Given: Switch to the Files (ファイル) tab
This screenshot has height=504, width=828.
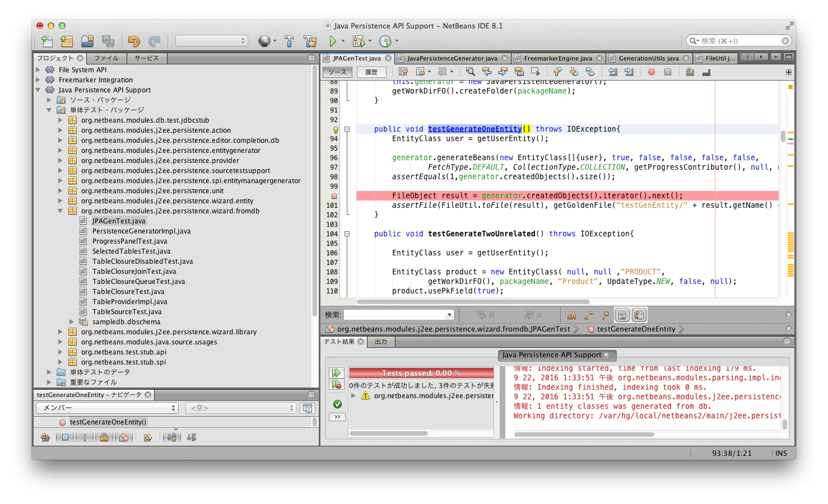Looking at the screenshot, I should (x=106, y=58).
